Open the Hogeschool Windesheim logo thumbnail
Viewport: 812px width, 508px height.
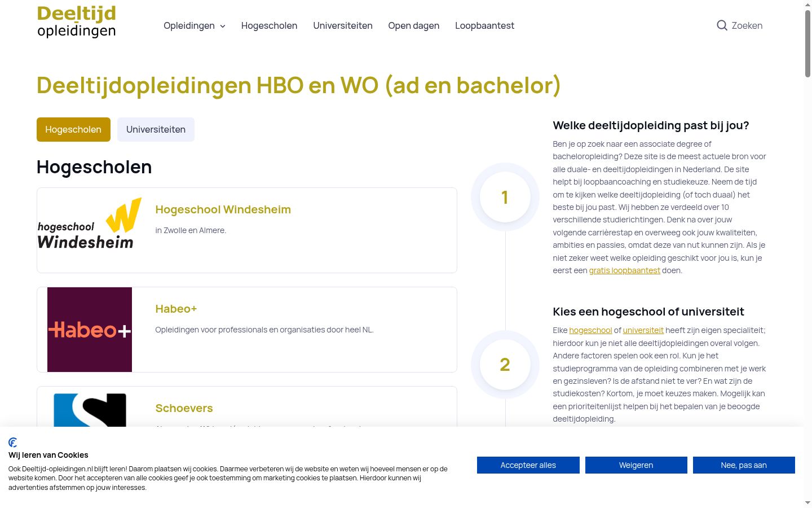[90, 224]
